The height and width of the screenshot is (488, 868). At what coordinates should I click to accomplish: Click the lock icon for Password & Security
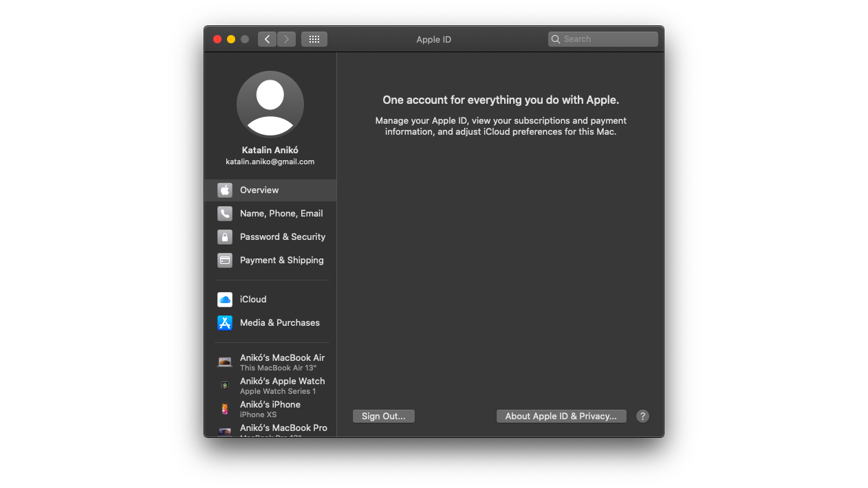click(225, 237)
